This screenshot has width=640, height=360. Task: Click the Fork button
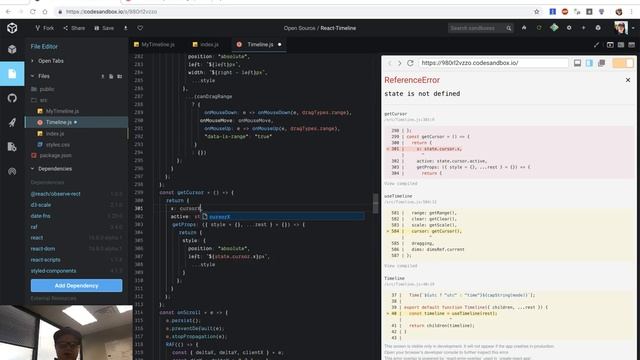(44, 28)
